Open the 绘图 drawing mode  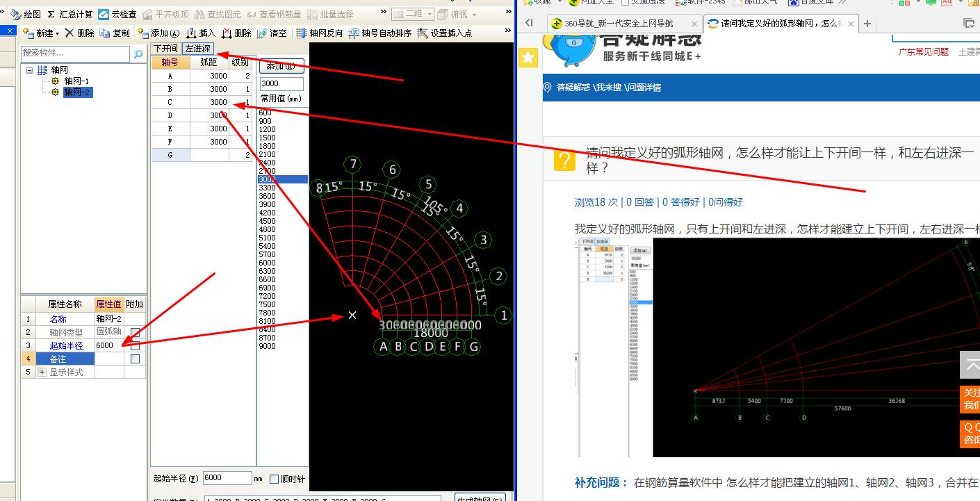coord(26,14)
